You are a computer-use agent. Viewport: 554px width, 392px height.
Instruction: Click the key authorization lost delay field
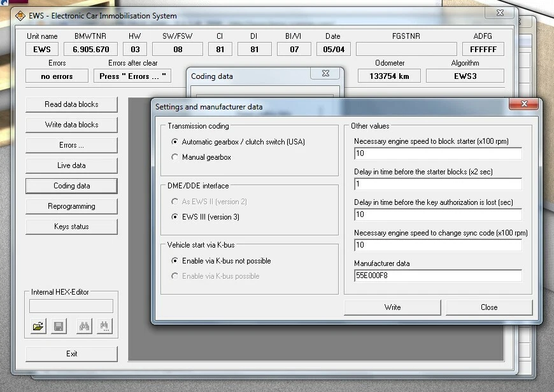click(x=437, y=214)
